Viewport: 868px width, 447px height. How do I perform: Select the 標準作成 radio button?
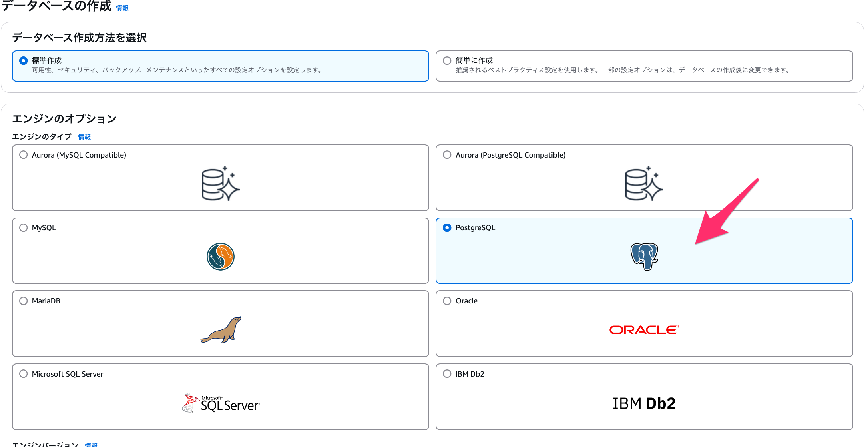pyautogui.click(x=24, y=60)
